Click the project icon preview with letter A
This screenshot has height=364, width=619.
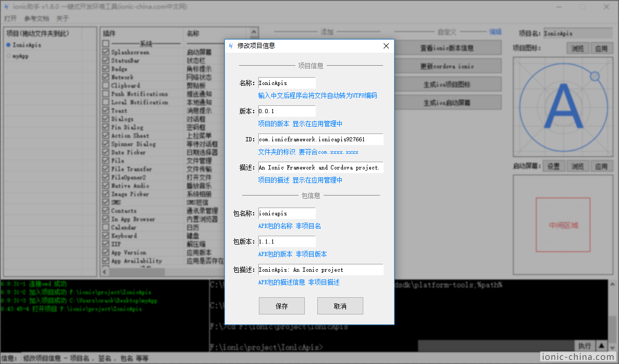click(x=563, y=107)
